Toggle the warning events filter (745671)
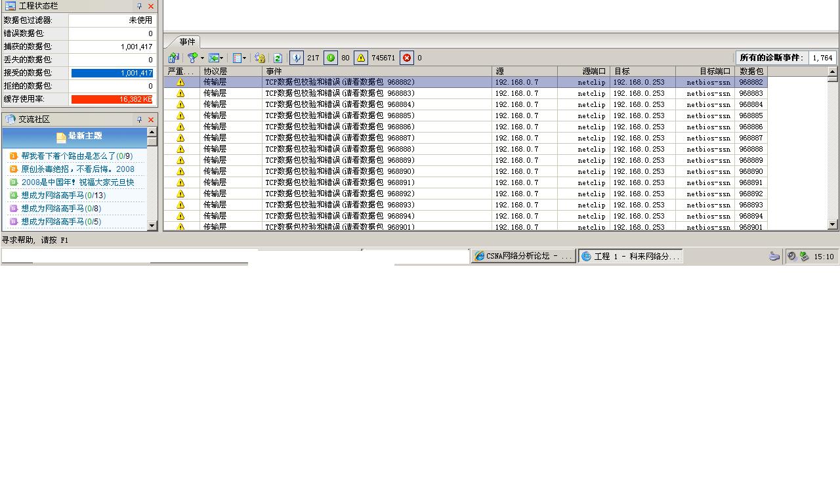 [x=361, y=58]
